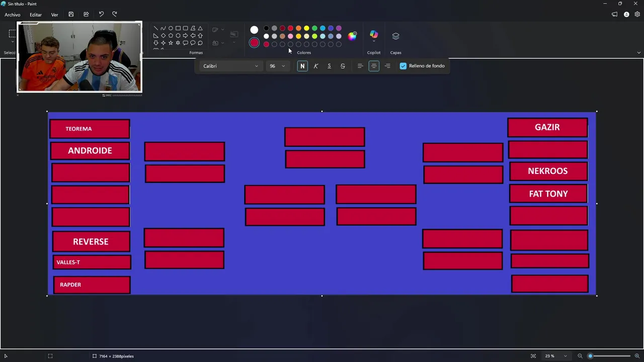
Task: Open the Calibri font family dropdown
Action: pyautogui.click(x=230, y=66)
